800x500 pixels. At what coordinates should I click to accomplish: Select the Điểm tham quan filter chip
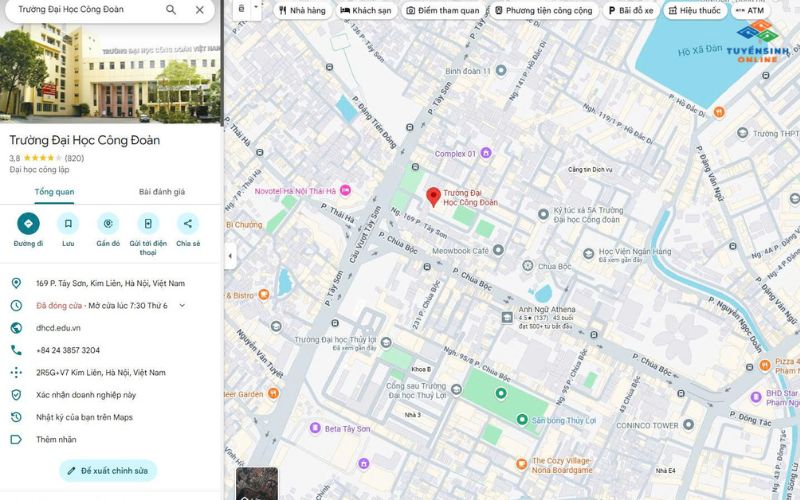pyautogui.click(x=443, y=10)
